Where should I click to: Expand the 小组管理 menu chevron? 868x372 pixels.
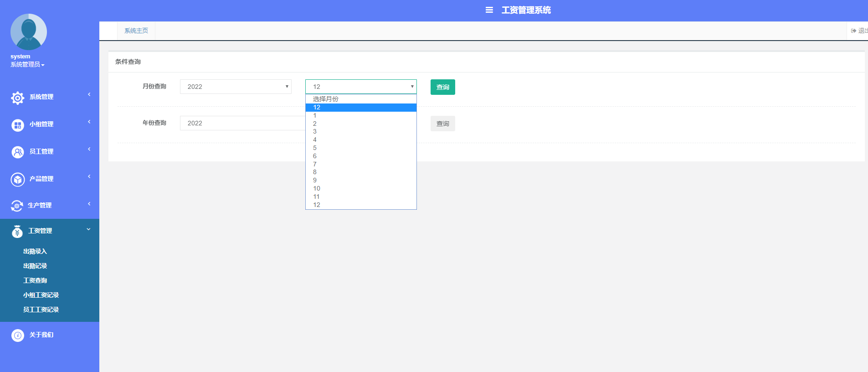point(89,122)
